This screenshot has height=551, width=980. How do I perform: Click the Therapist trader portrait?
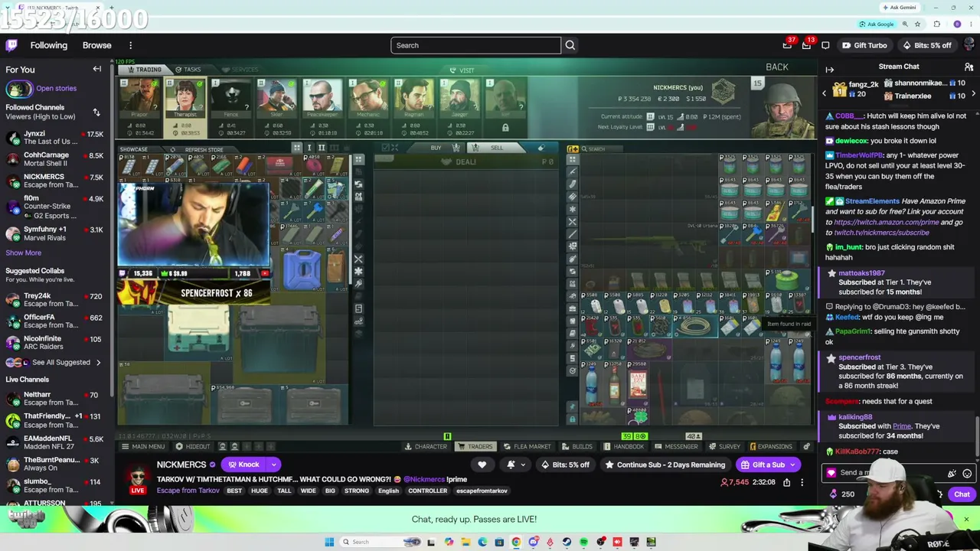[x=185, y=98]
